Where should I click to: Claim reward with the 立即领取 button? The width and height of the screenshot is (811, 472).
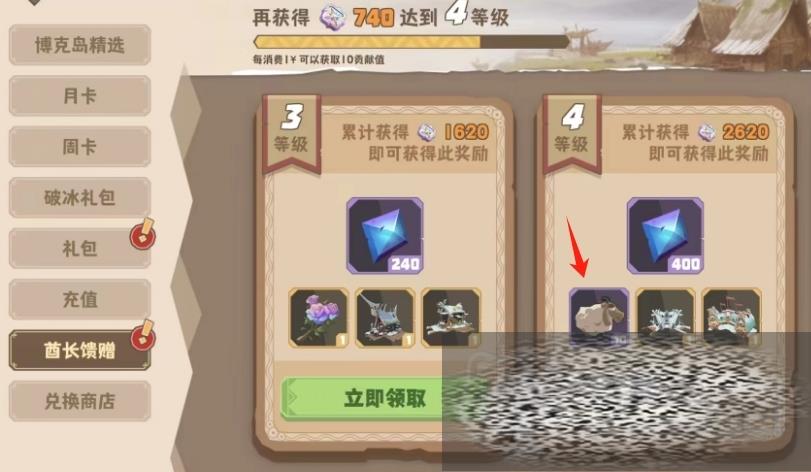coord(385,398)
